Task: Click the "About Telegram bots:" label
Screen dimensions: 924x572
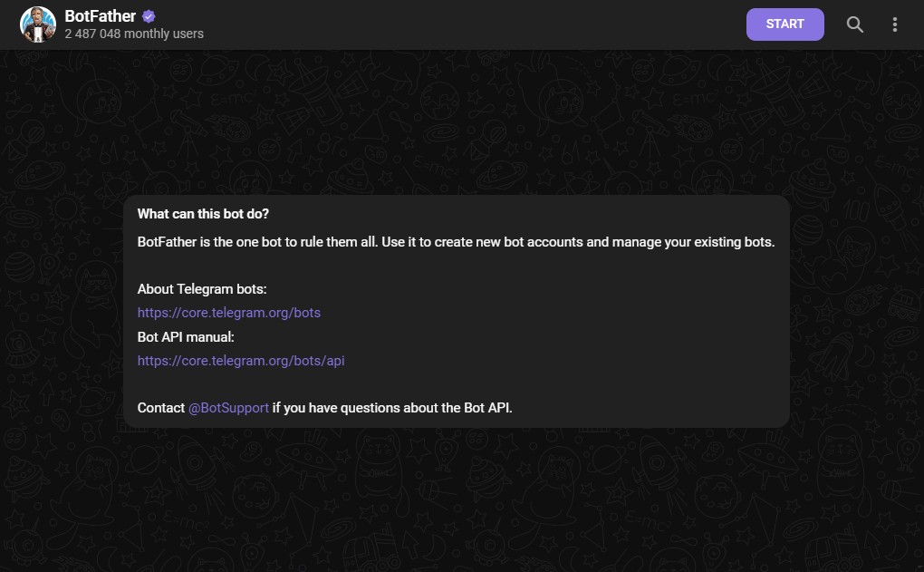Action: point(202,289)
